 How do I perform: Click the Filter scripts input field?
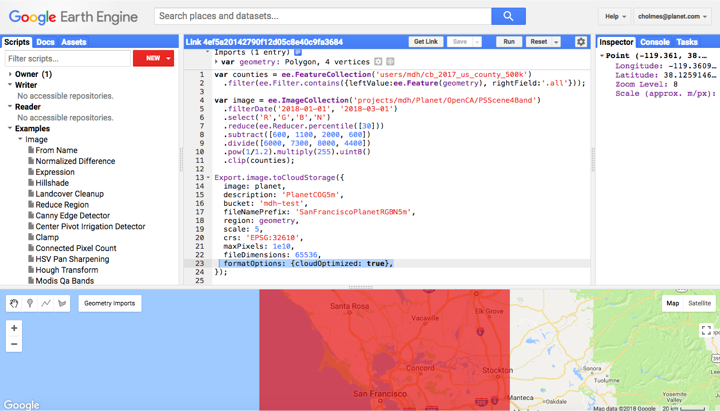pos(68,58)
